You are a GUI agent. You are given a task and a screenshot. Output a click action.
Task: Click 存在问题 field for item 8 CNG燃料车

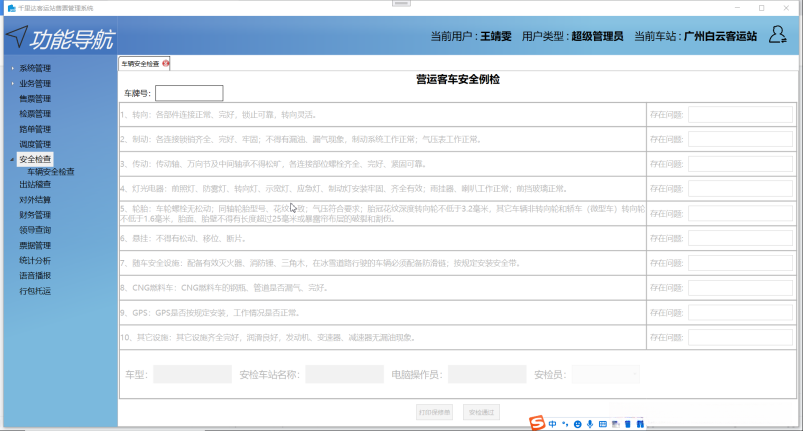(741, 288)
